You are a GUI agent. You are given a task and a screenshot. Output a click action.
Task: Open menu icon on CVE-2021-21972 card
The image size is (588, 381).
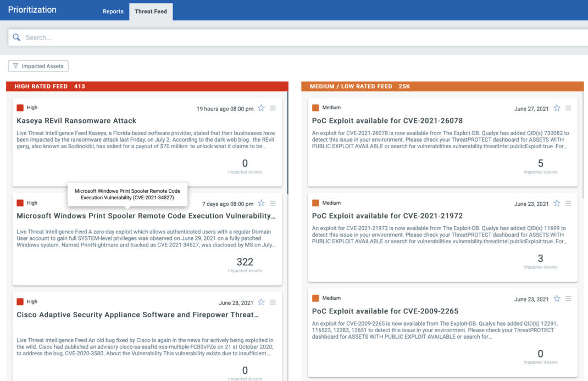click(x=569, y=203)
